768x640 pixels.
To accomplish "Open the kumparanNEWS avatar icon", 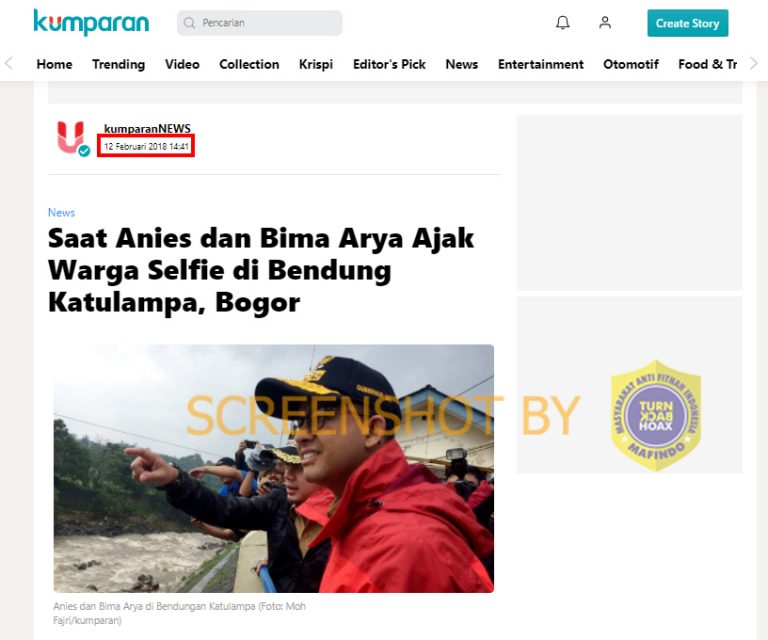I will pos(71,137).
